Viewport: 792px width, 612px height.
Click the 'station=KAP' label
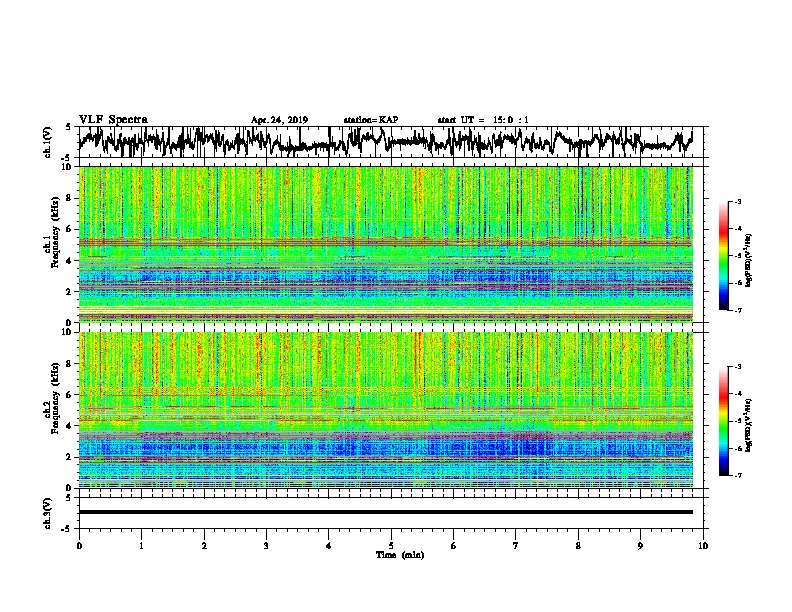click(x=371, y=120)
